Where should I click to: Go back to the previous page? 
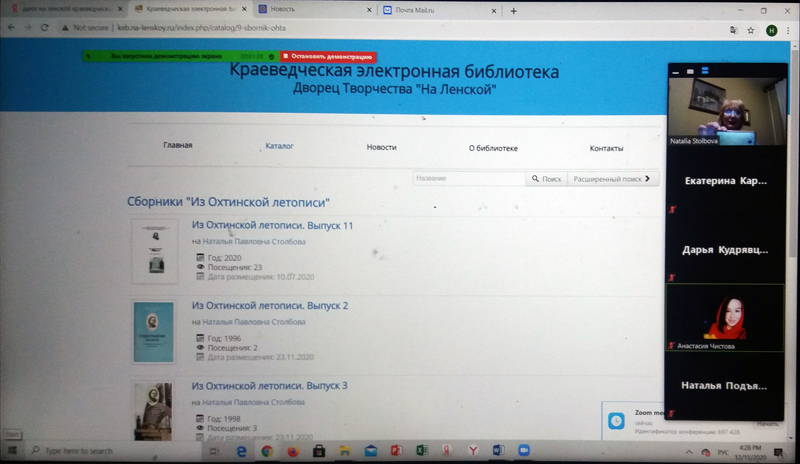[x=11, y=28]
